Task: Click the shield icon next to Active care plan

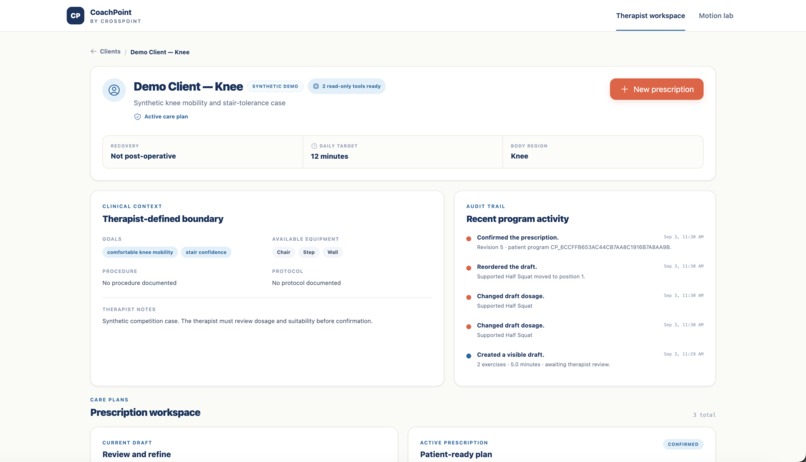Action: [x=137, y=117]
